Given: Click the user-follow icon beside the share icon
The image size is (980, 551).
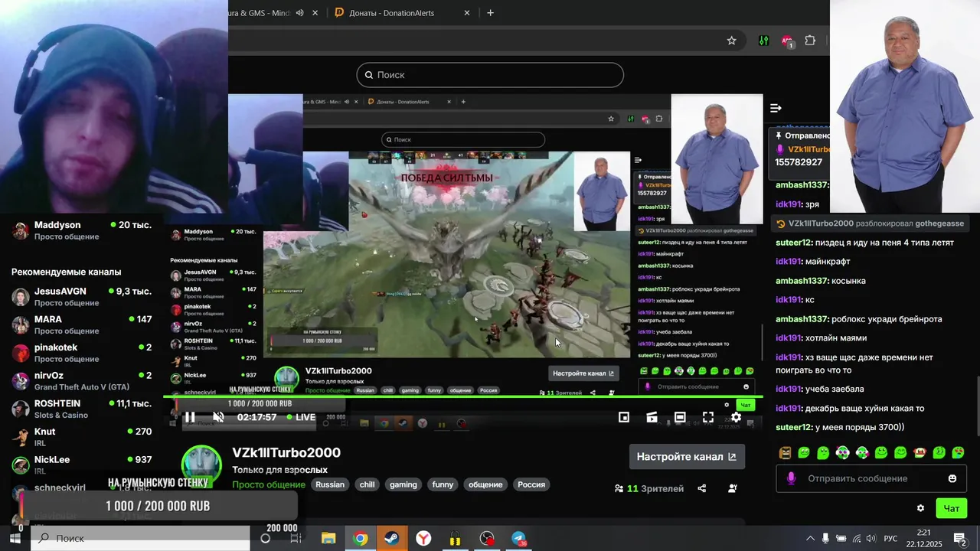Looking at the screenshot, I should [733, 488].
